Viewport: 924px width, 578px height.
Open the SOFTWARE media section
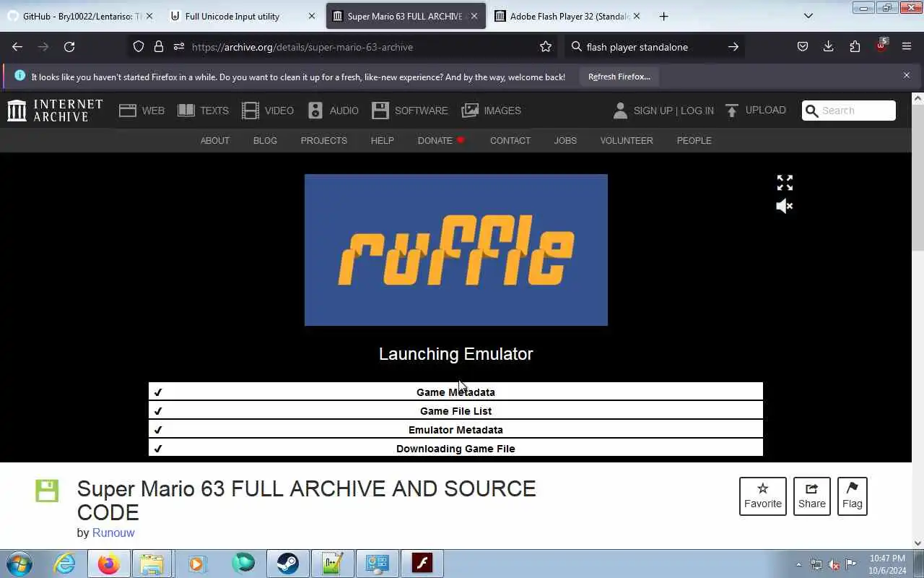point(409,111)
